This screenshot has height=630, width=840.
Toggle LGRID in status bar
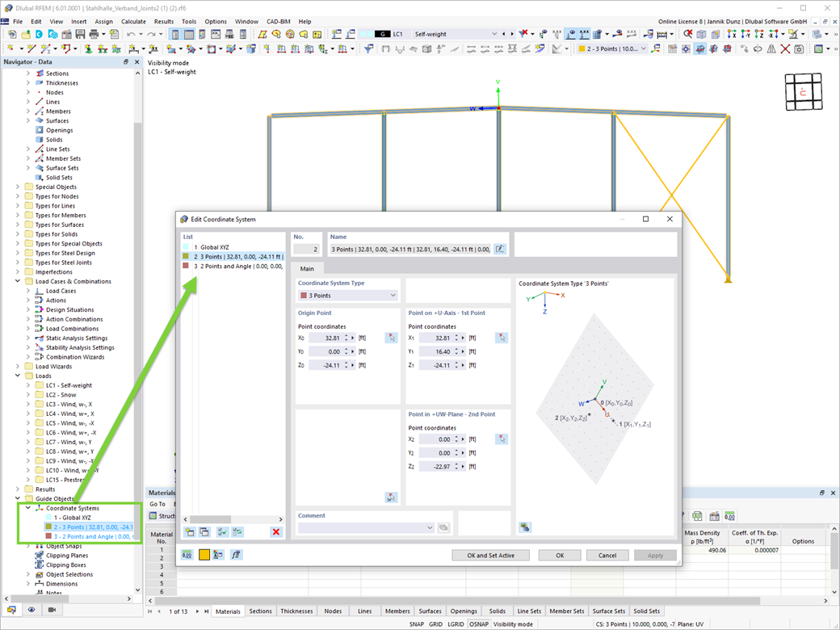(x=456, y=624)
